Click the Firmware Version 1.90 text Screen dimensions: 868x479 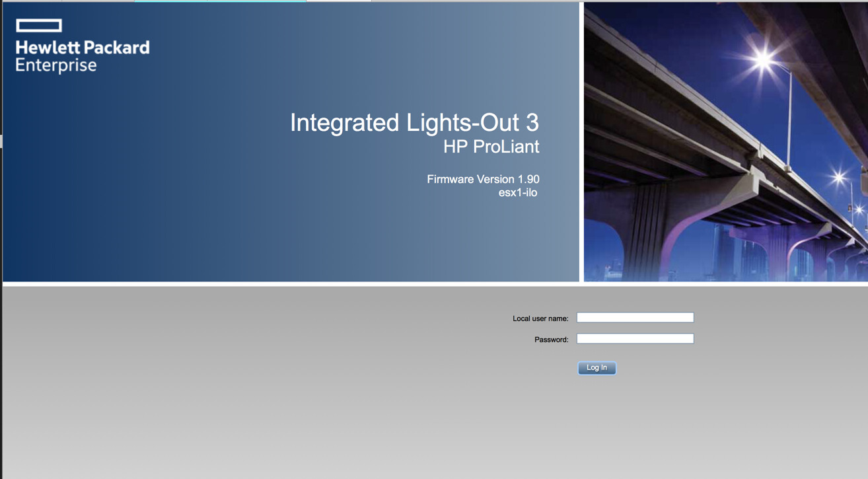point(483,179)
